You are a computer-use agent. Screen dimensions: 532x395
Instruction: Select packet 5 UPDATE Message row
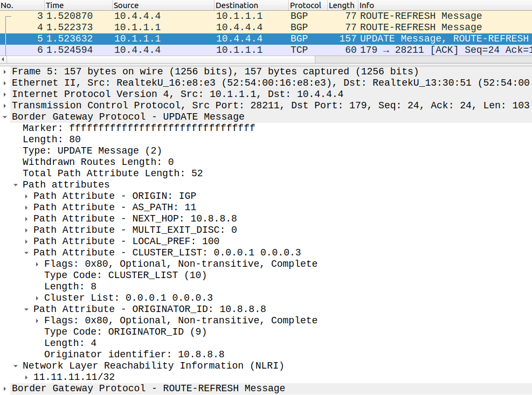click(x=266, y=39)
